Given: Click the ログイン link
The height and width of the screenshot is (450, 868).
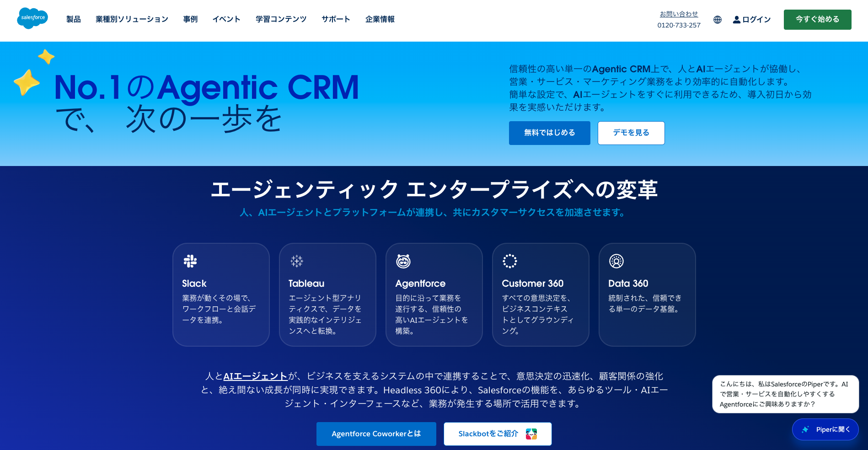Looking at the screenshot, I should 756,20.
